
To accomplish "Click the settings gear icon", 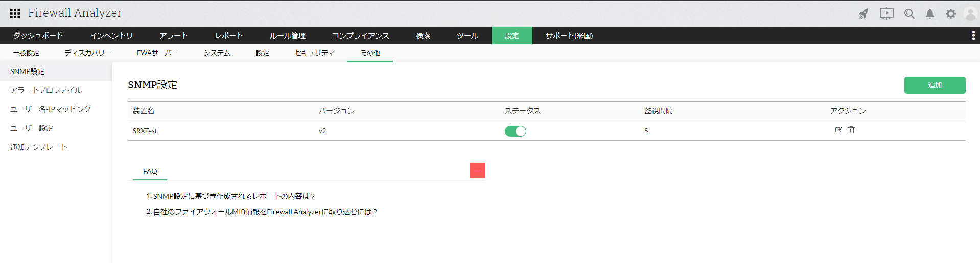I will click(950, 14).
